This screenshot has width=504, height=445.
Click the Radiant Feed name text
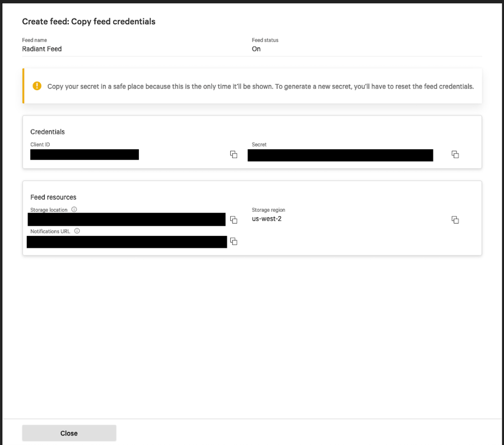click(x=42, y=49)
